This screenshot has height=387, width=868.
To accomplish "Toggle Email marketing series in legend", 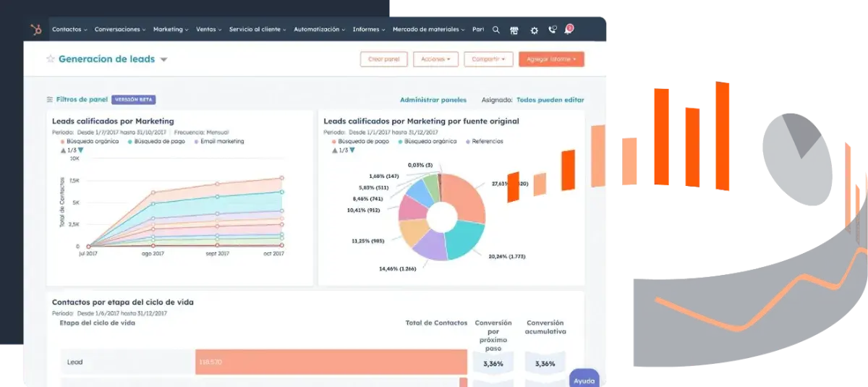I will click(219, 142).
